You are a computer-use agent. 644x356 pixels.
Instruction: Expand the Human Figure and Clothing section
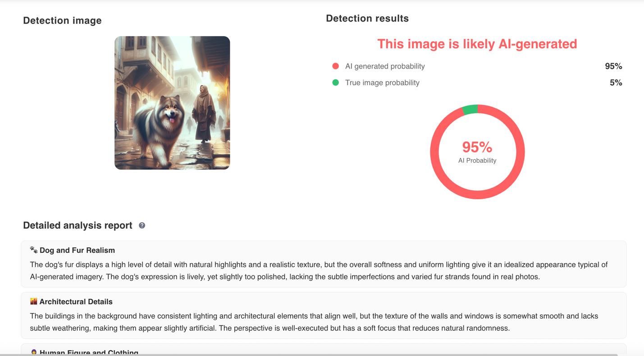pos(323,352)
